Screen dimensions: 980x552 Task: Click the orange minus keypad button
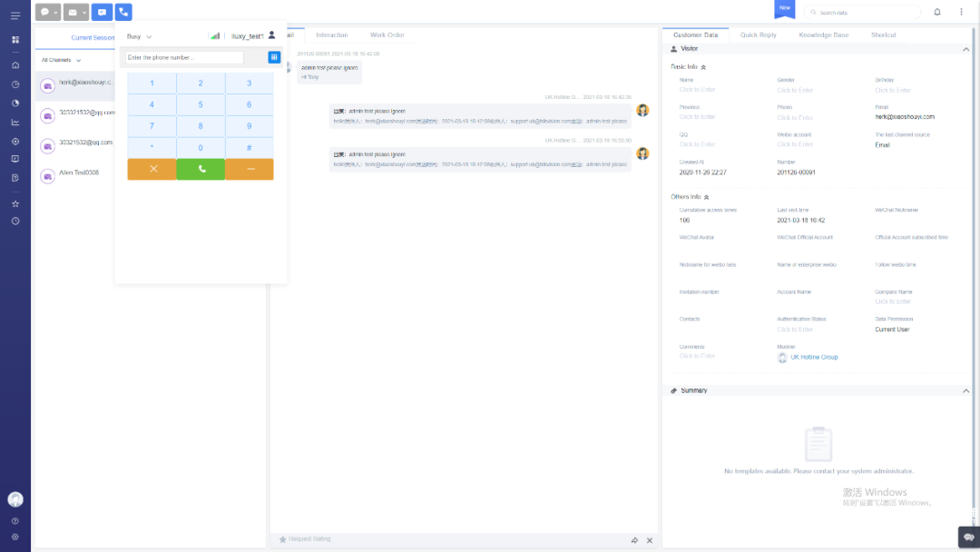click(x=250, y=169)
